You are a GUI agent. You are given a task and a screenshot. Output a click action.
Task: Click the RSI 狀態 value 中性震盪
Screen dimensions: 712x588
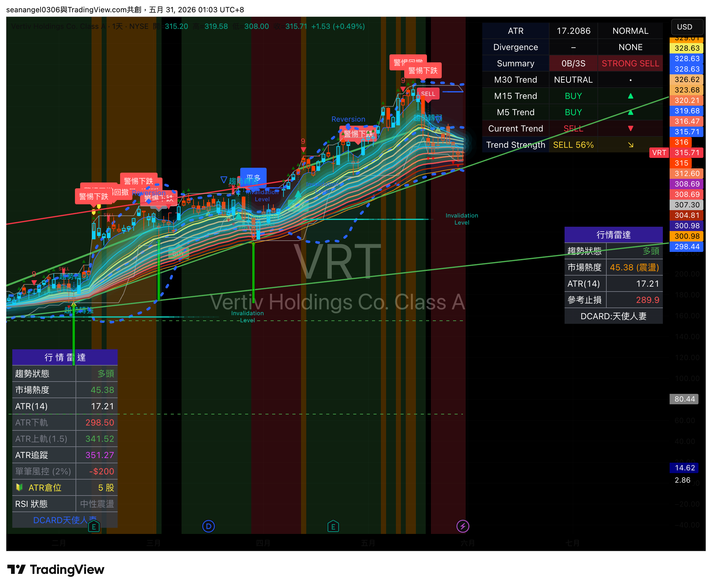click(96, 504)
